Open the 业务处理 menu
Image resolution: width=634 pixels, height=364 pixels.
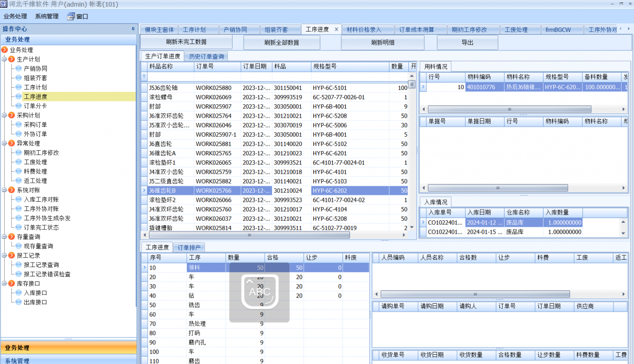pos(15,16)
